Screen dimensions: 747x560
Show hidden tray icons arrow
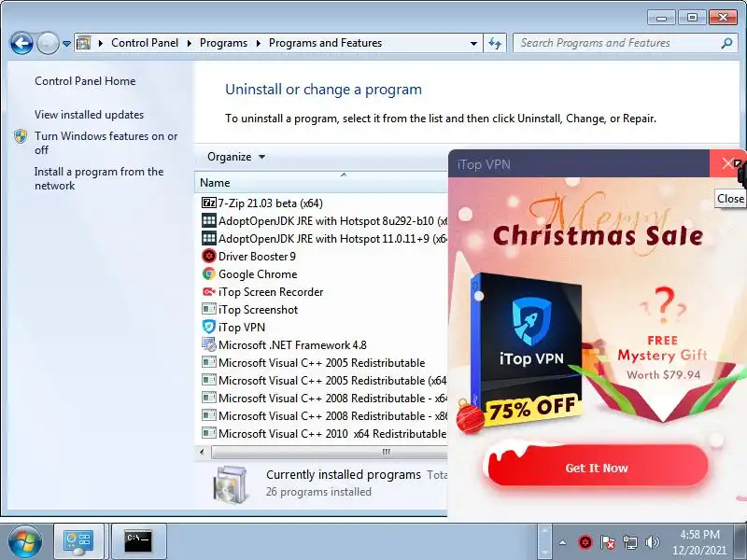click(563, 542)
